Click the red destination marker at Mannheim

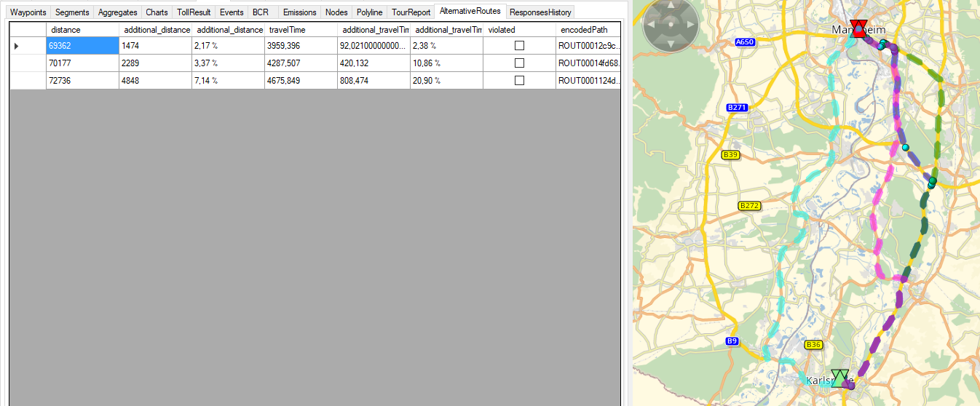click(859, 28)
